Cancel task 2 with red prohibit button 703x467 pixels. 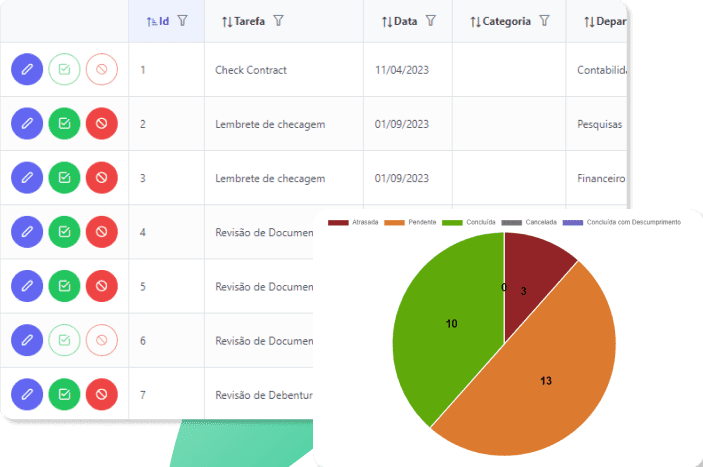pos(102,123)
